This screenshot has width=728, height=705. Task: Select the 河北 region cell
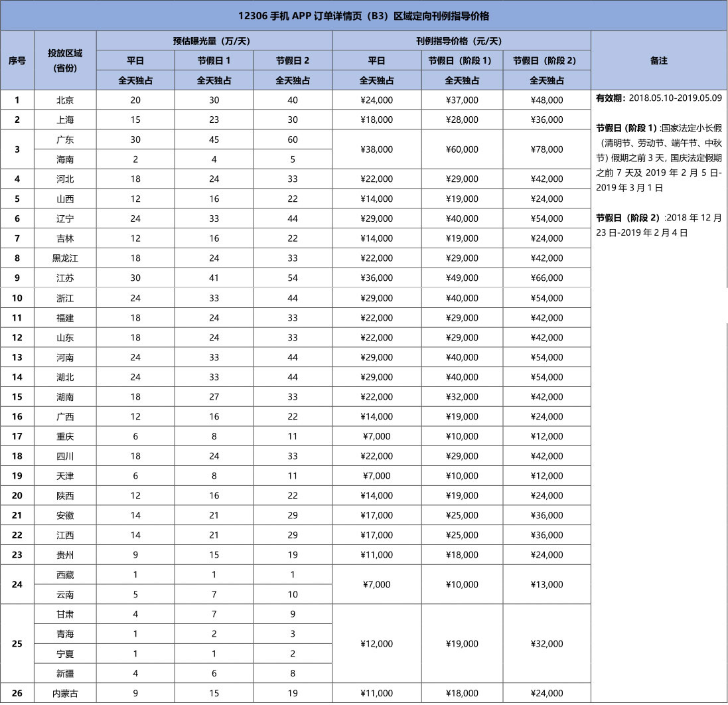click(65, 179)
